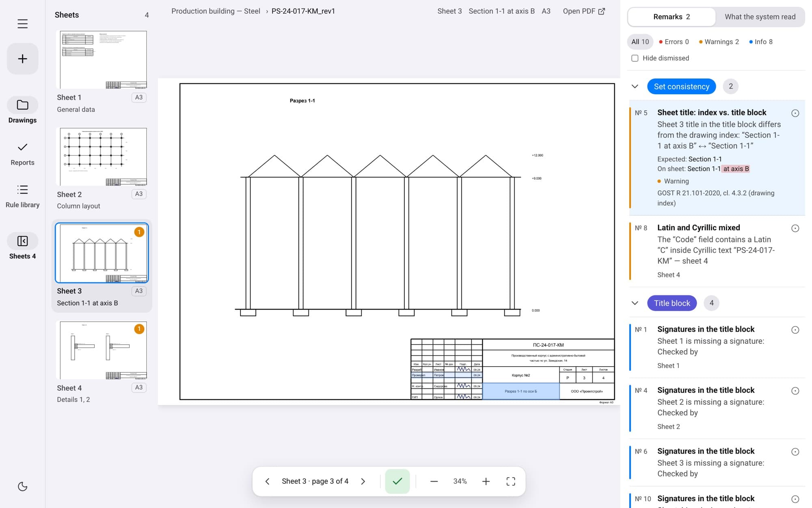This screenshot has width=812, height=508.
Task: Filter remarks by Warnings 2
Action: (x=719, y=42)
